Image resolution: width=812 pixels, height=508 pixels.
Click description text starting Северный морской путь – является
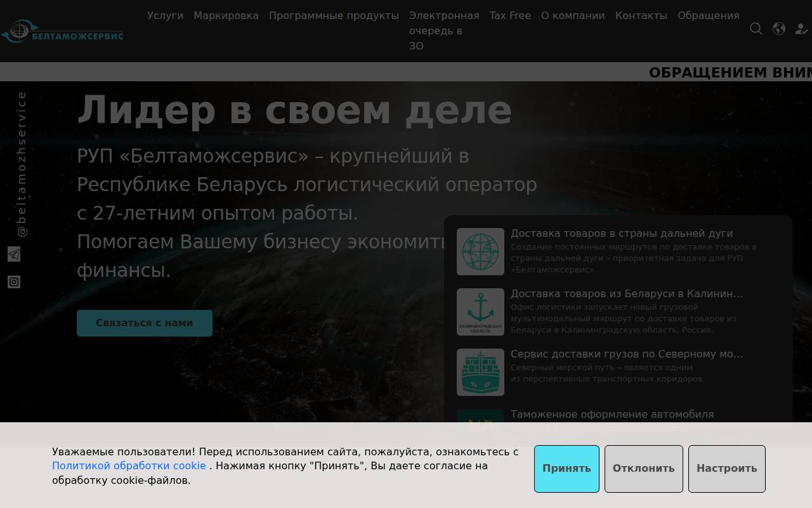coord(608,373)
